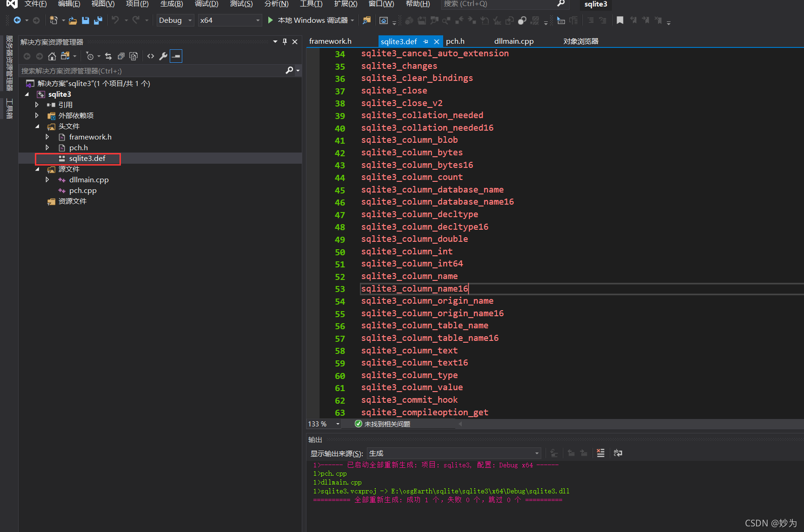Expand the 外部依赖项 node

[37, 116]
